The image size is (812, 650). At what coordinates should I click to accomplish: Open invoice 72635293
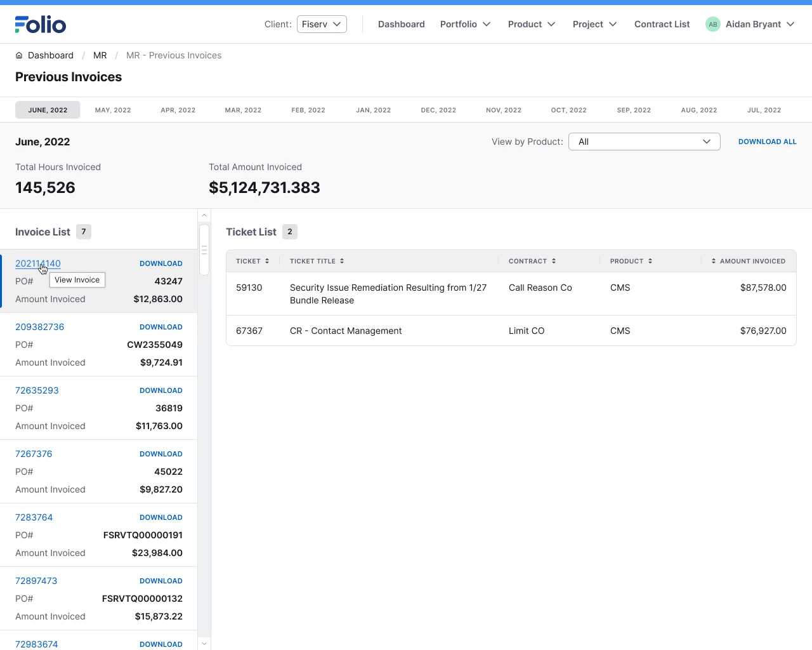coord(37,390)
